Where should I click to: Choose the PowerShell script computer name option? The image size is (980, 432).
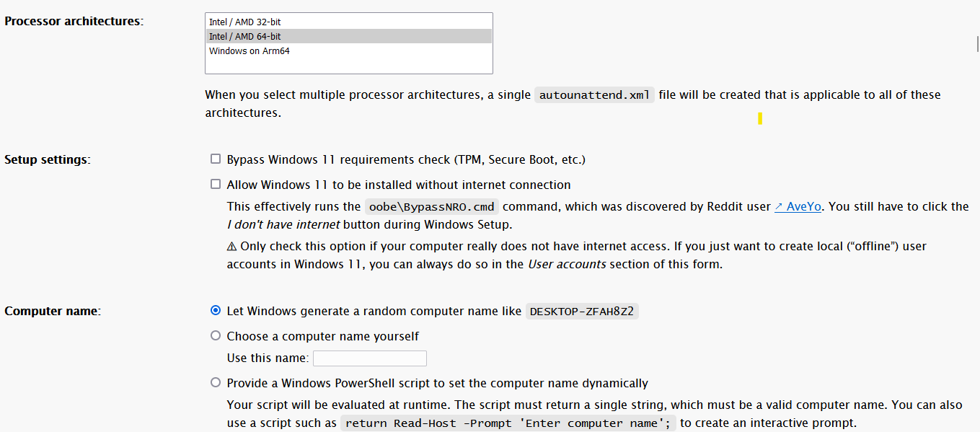(216, 382)
